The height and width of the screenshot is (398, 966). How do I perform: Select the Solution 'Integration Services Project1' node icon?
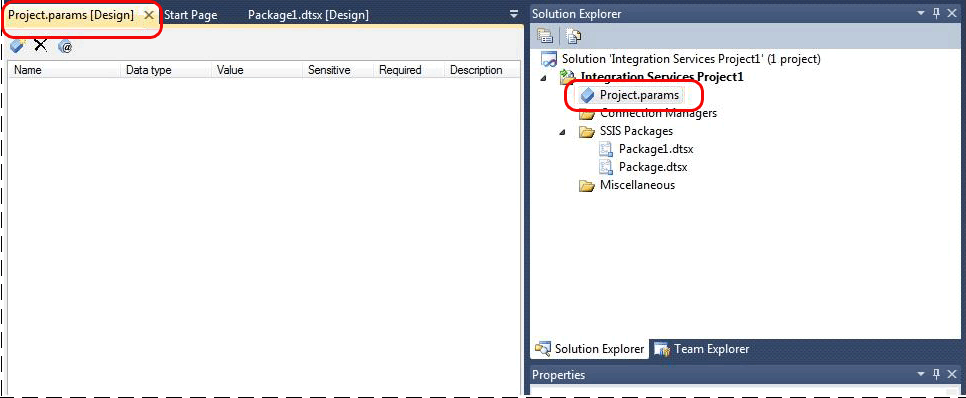point(550,60)
